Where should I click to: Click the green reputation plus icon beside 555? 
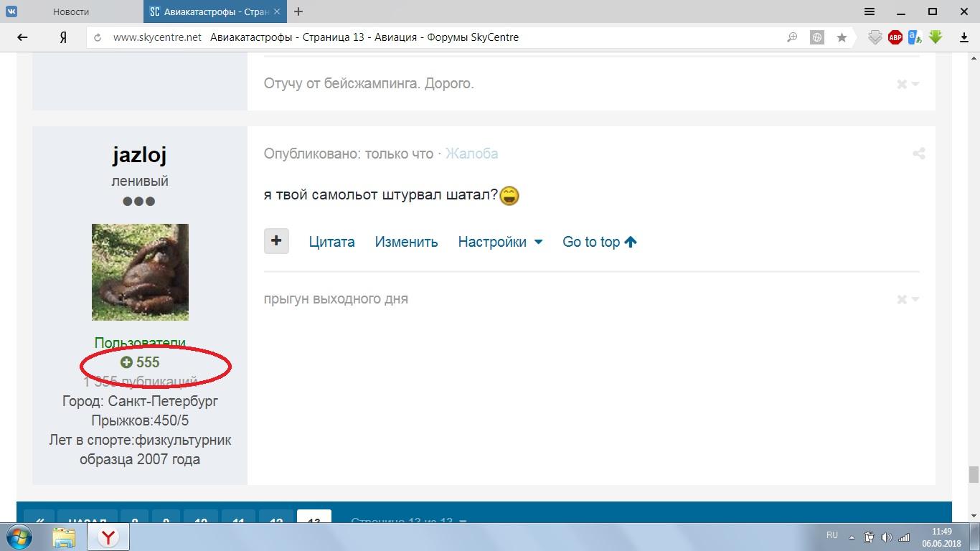126,362
